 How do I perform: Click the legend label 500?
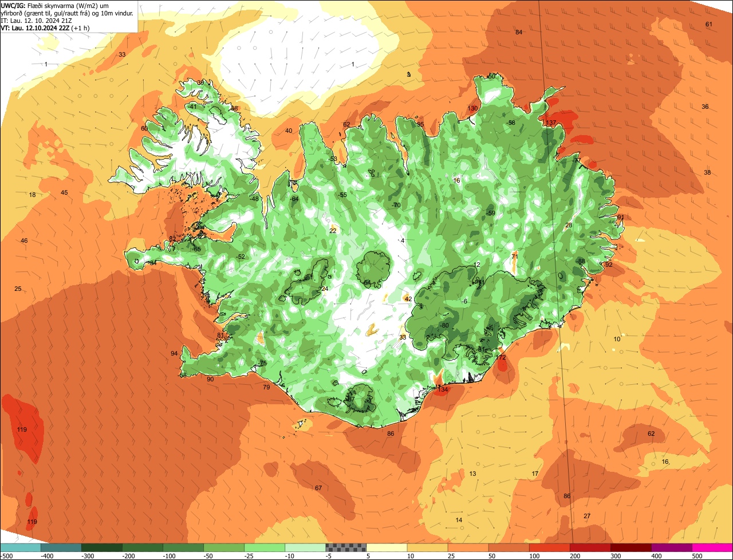pos(696,555)
